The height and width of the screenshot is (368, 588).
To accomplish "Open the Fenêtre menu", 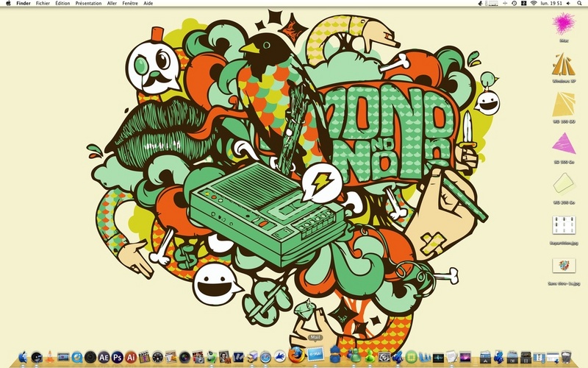I will click(130, 4).
